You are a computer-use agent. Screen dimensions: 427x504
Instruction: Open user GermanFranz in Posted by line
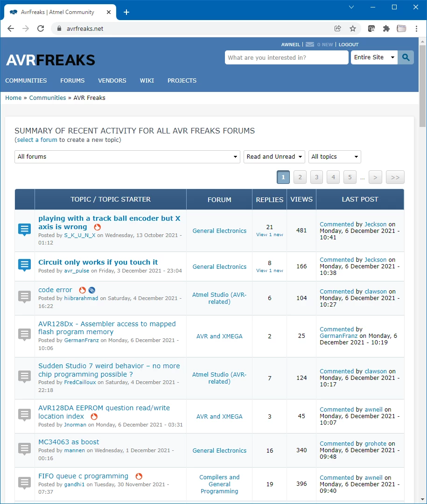[82, 340]
